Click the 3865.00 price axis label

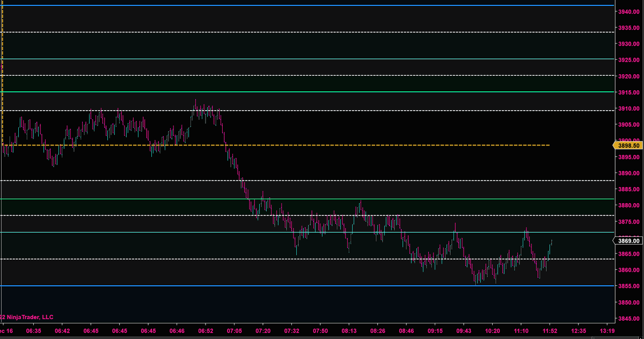(x=629, y=254)
